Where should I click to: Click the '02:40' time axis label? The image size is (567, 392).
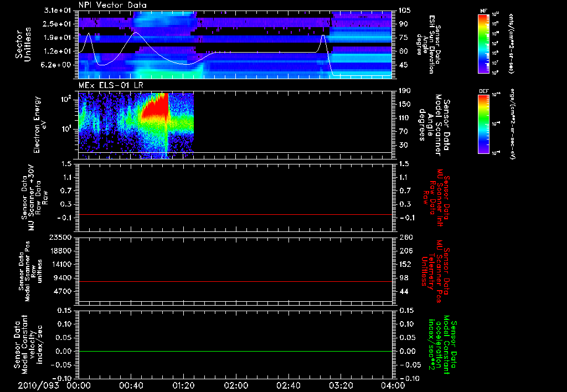click(x=288, y=385)
